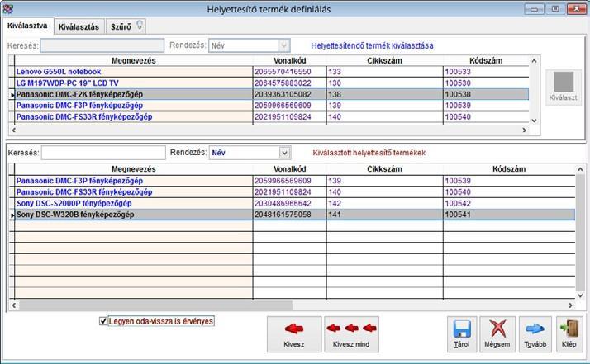
Task: Click the lightbulb icon on Szűrő tab
Action: (140, 26)
